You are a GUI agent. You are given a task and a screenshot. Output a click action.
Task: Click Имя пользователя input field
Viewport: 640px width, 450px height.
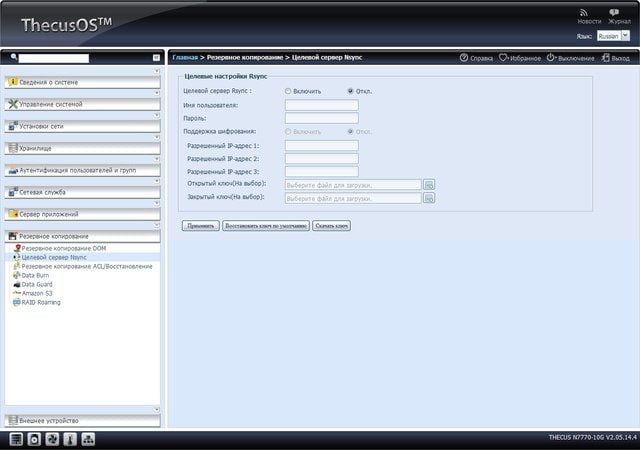[x=322, y=105]
